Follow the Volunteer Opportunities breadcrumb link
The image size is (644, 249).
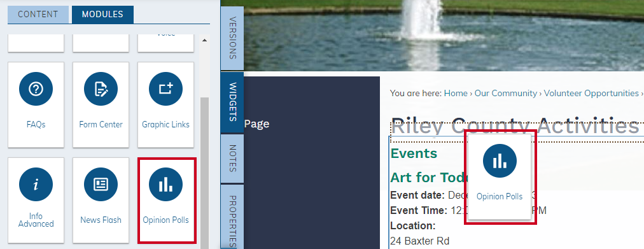pyautogui.click(x=591, y=93)
